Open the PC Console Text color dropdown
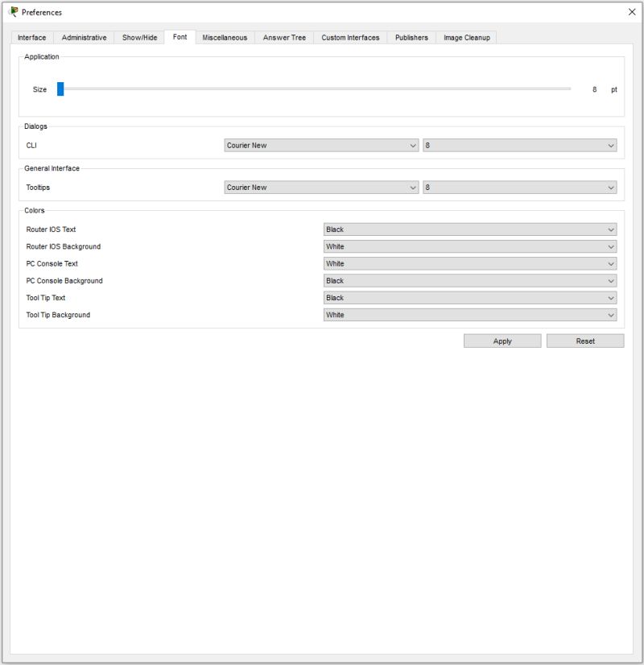 (x=471, y=263)
